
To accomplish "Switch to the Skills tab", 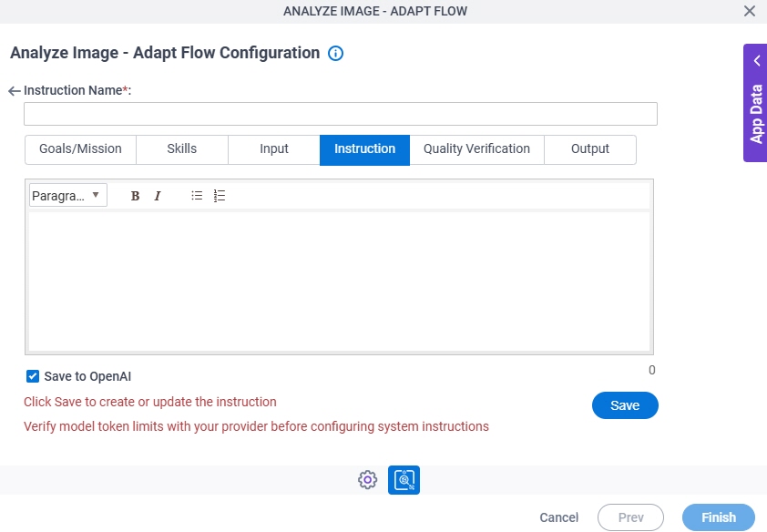I will point(182,149).
